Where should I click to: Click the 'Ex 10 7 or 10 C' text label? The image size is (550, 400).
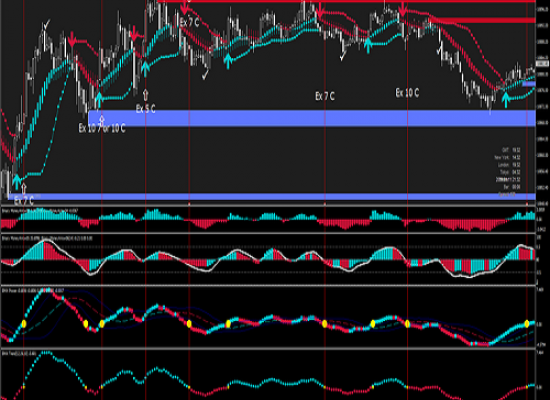(102, 128)
